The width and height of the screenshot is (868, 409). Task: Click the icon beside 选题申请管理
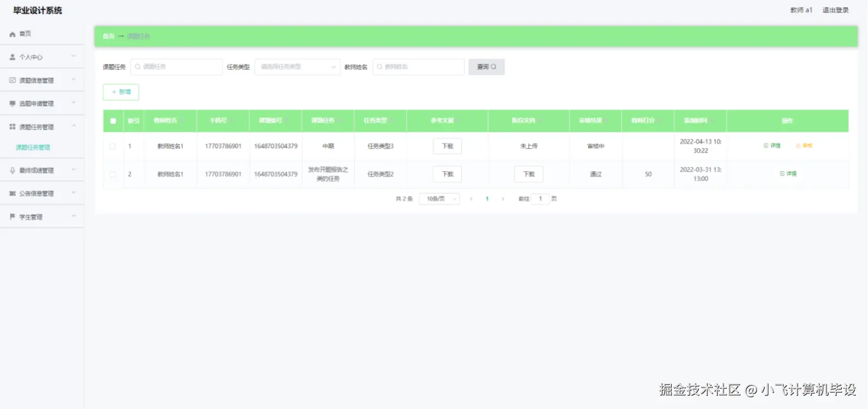[13, 103]
